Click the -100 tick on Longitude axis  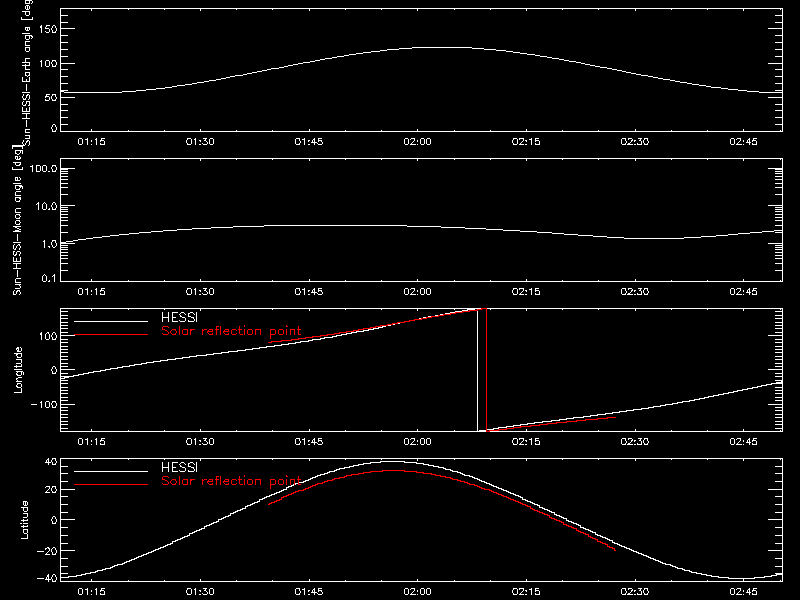tap(44, 404)
